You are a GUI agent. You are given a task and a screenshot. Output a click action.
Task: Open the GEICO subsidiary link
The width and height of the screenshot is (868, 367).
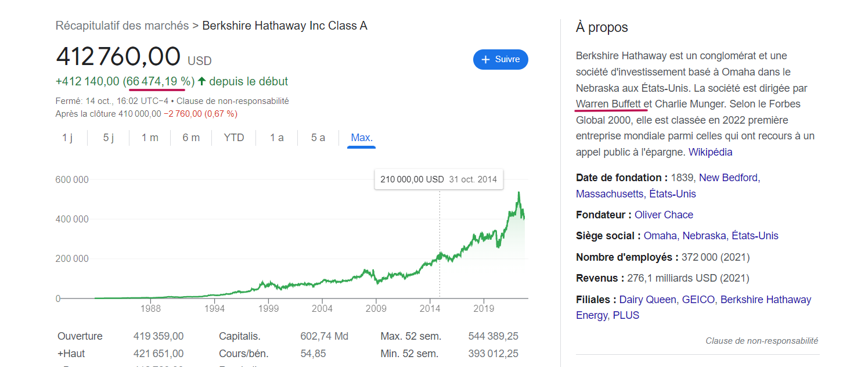(698, 300)
